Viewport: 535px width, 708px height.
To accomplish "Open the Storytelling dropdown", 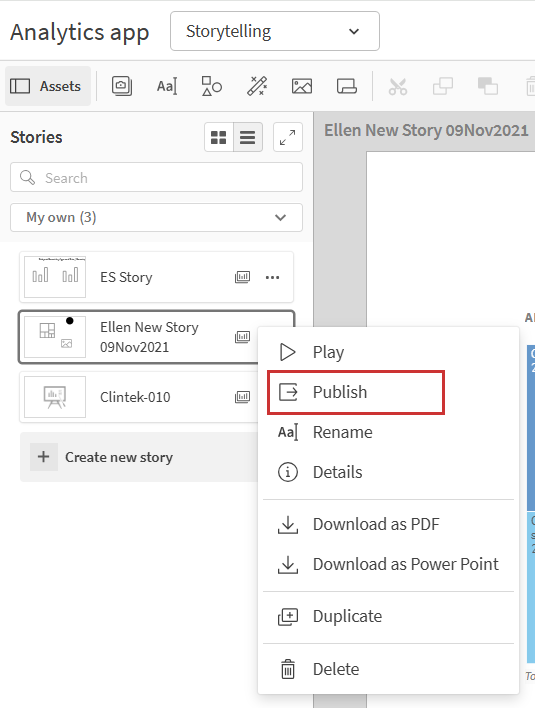I will [x=274, y=31].
